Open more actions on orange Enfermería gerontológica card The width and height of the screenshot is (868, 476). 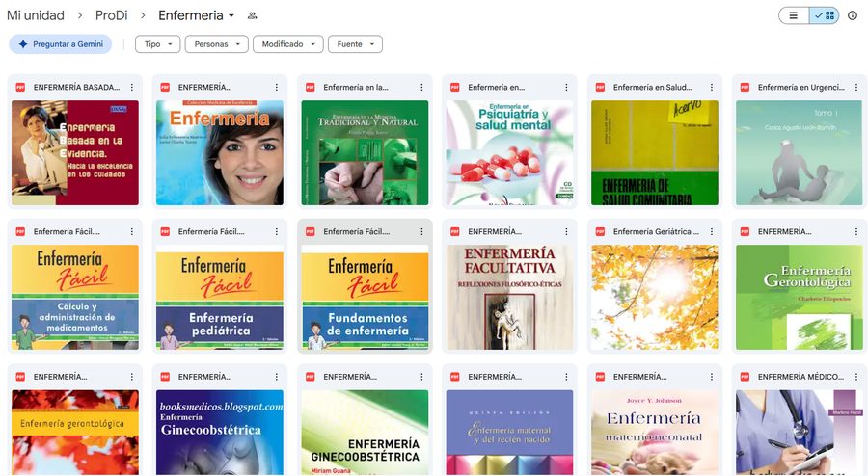coord(132,377)
